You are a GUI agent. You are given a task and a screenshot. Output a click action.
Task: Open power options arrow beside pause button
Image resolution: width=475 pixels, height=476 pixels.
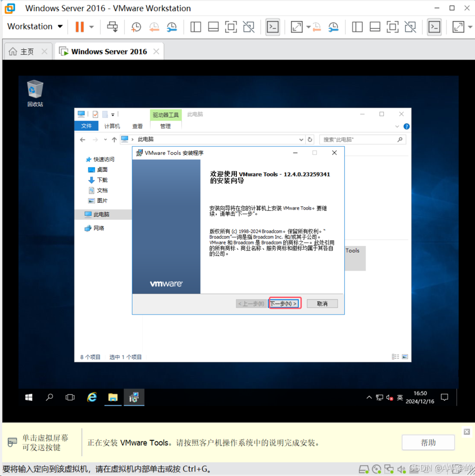pyautogui.click(x=92, y=27)
